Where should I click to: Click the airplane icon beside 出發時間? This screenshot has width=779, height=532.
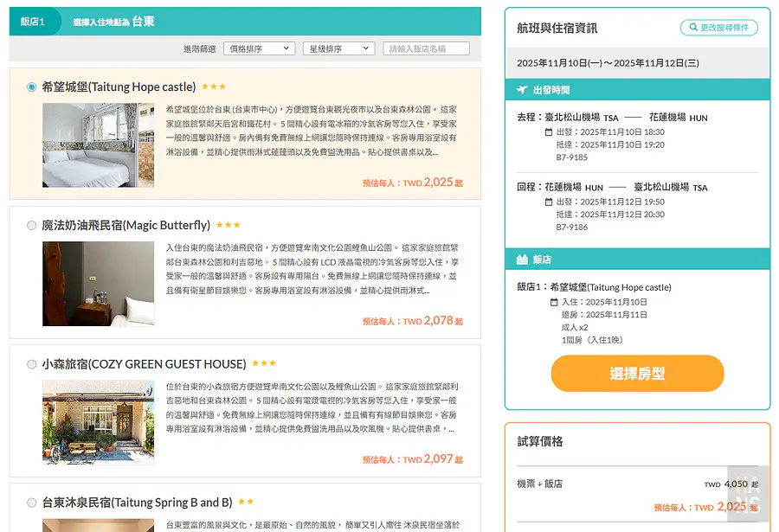(x=522, y=90)
